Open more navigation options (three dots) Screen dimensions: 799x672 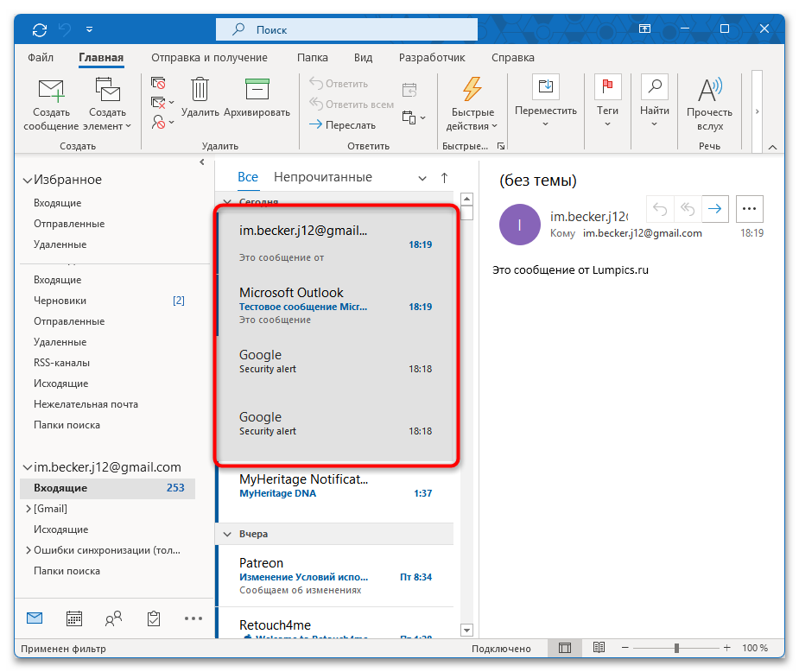click(193, 618)
